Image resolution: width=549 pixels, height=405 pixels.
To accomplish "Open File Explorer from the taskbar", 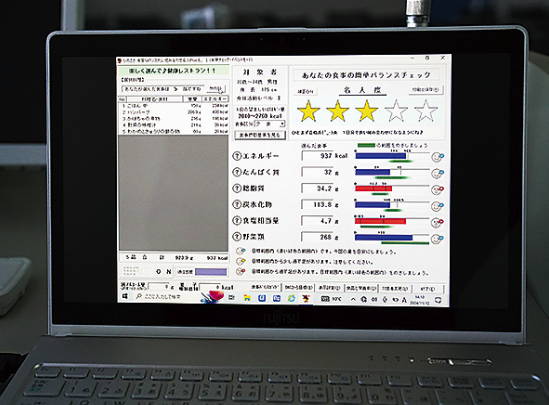I will point(247,298).
